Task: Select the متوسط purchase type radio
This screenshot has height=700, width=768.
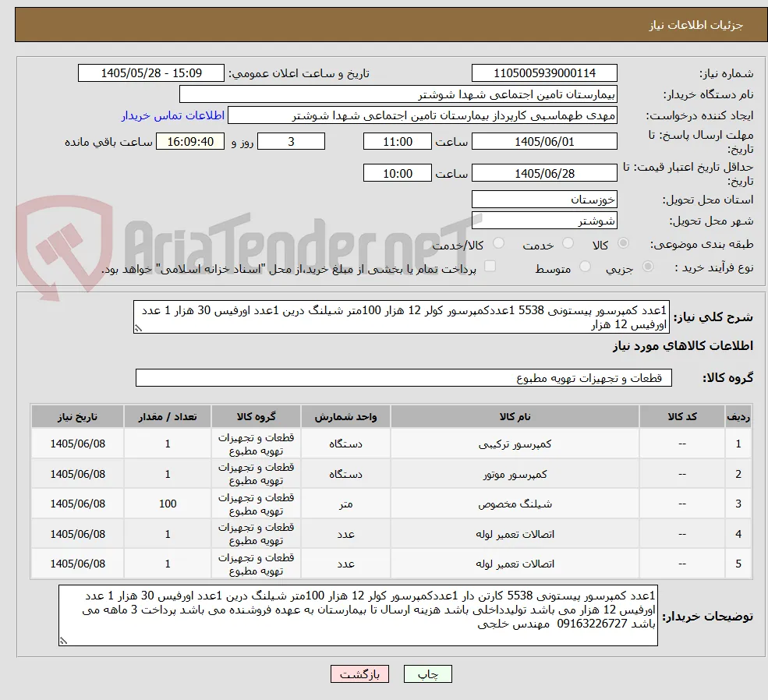Action: (585, 267)
